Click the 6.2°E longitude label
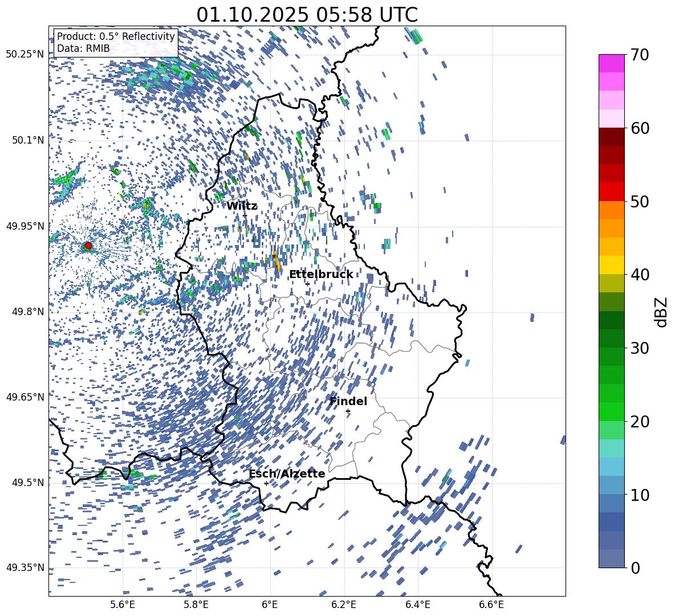 pyautogui.click(x=344, y=605)
